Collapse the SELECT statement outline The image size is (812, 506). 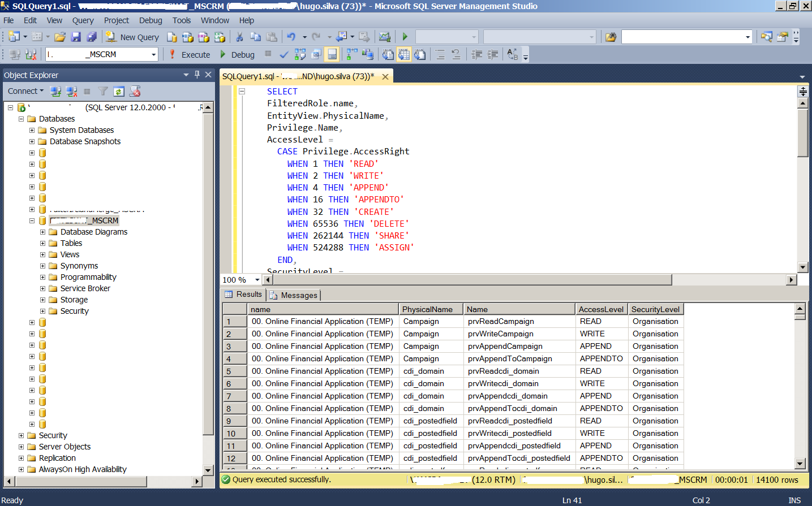[x=242, y=91]
